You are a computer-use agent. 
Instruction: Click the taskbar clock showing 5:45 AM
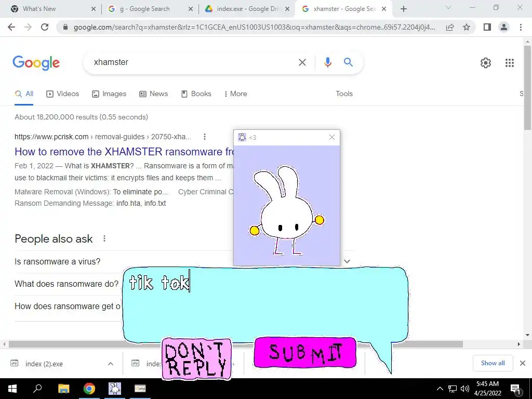pos(487,389)
